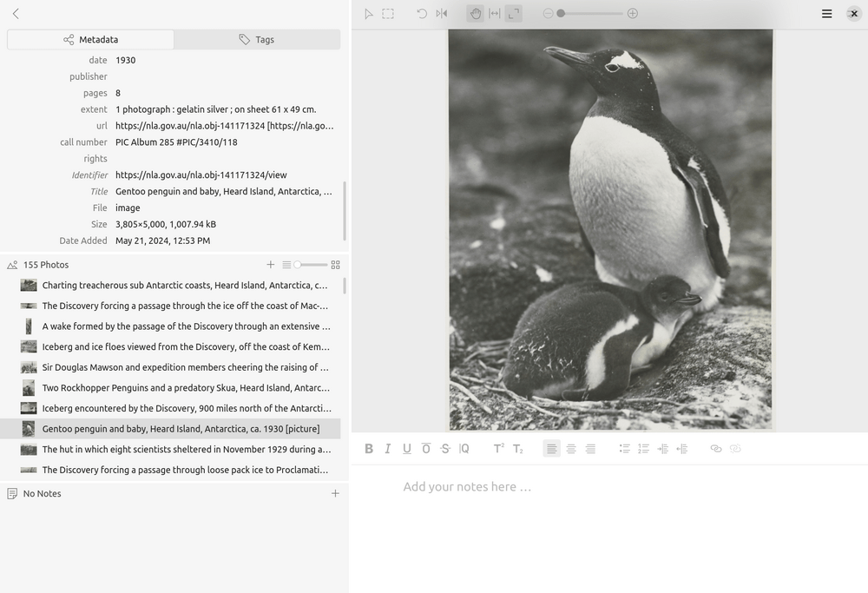Image resolution: width=868 pixels, height=593 pixels.
Task: Click thumbnail of Iceberg encountered by Discovery
Action: click(x=29, y=408)
